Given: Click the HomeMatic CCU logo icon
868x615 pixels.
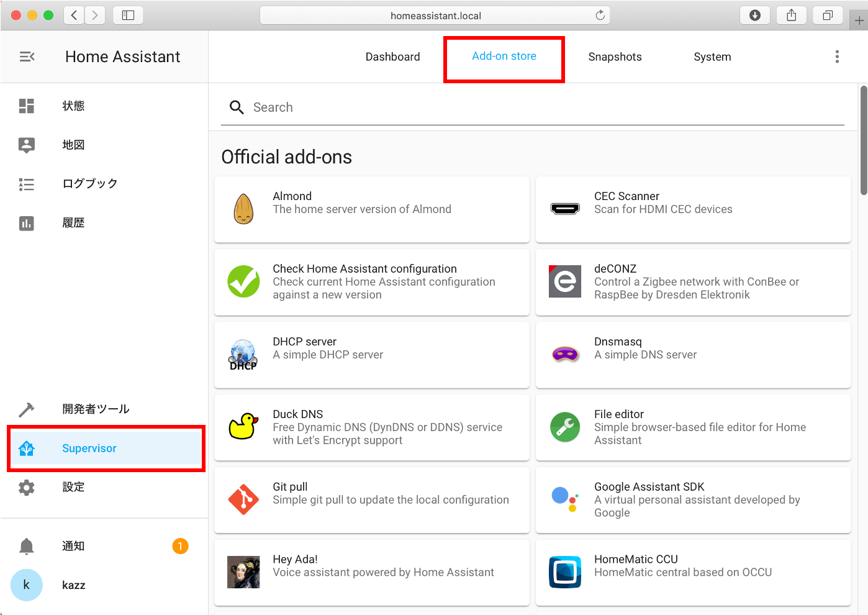Looking at the screenshot, I should point(565,572).
